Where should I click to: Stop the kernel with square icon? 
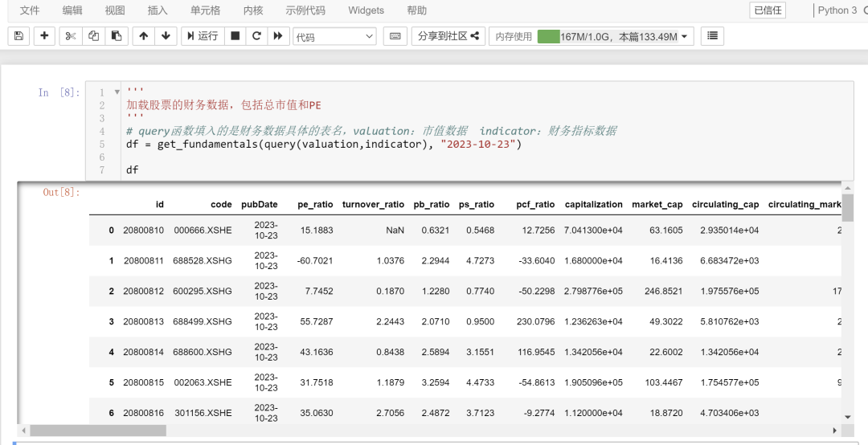point(235,36)
